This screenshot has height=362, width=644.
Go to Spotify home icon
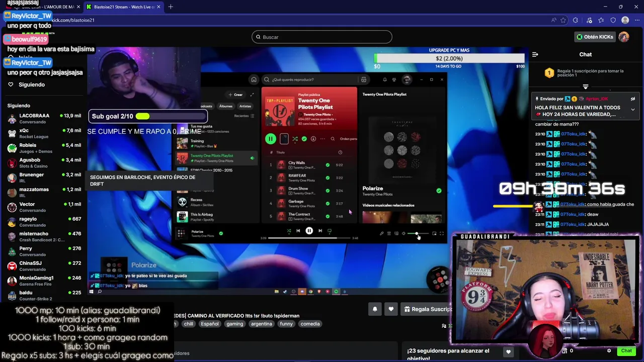[x=254, y=79]
